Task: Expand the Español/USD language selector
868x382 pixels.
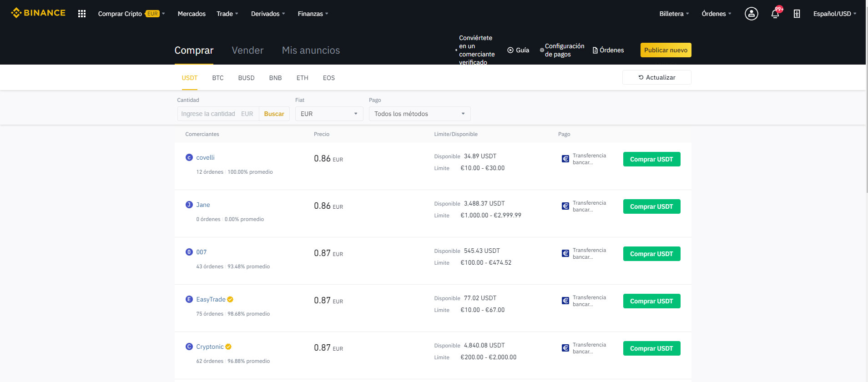Action: pos(834,14)
